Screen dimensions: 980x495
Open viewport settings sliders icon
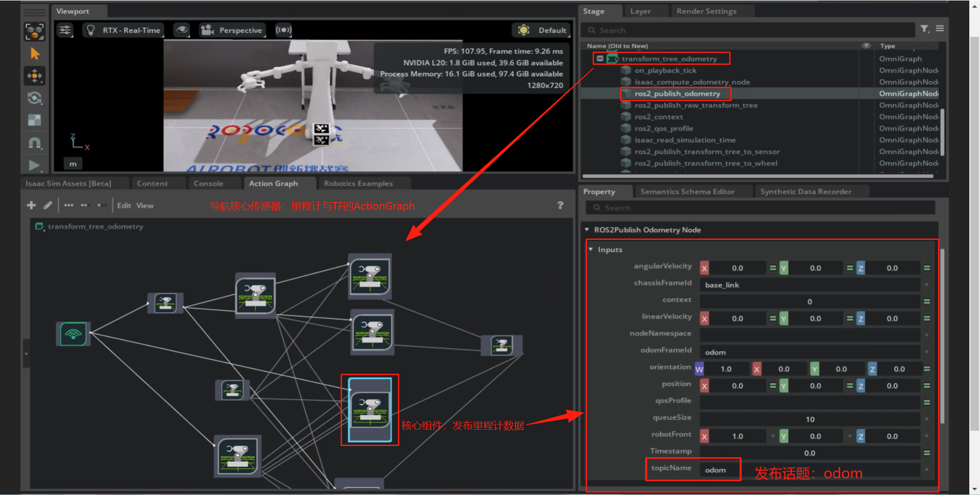65,30
